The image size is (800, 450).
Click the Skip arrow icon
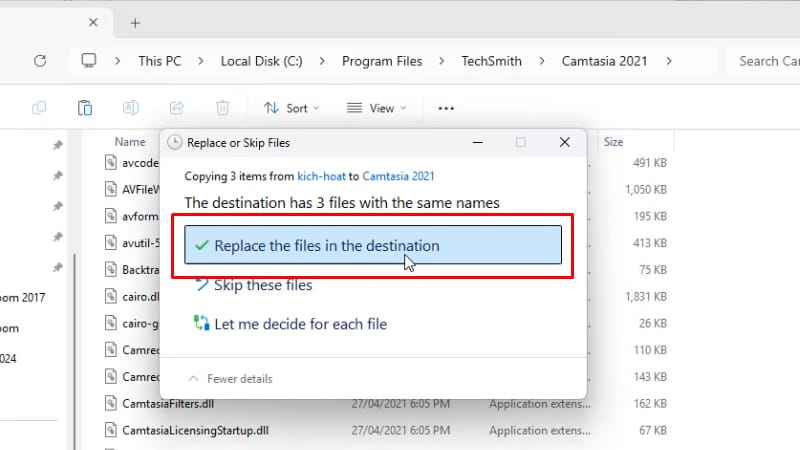(202, 284)
